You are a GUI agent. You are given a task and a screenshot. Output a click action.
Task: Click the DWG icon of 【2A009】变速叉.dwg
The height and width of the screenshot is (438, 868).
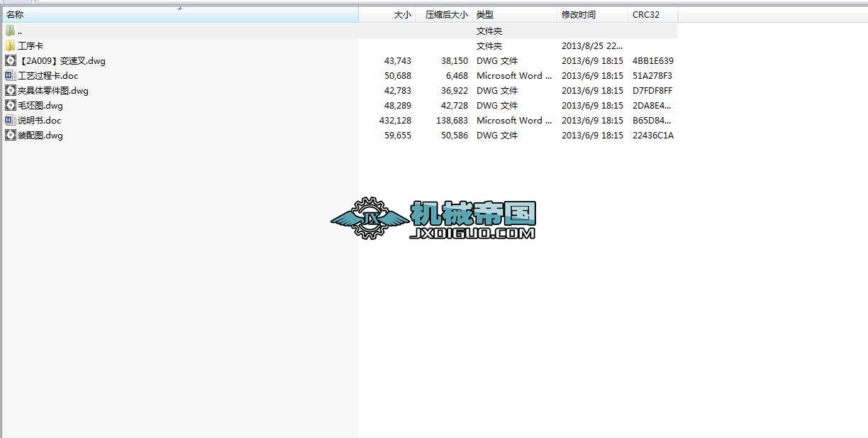[x=10, y=60]
